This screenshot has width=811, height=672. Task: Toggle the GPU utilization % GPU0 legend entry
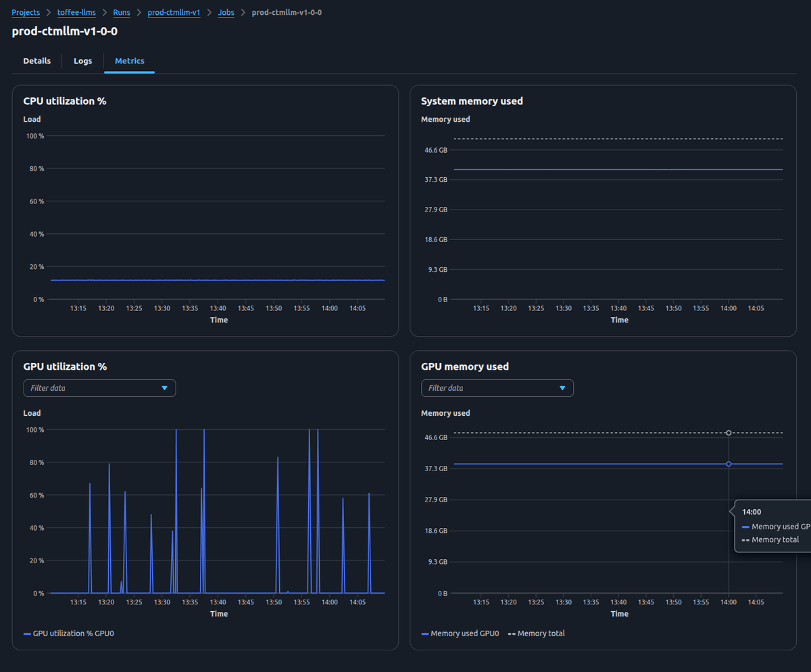click(70, 633)
